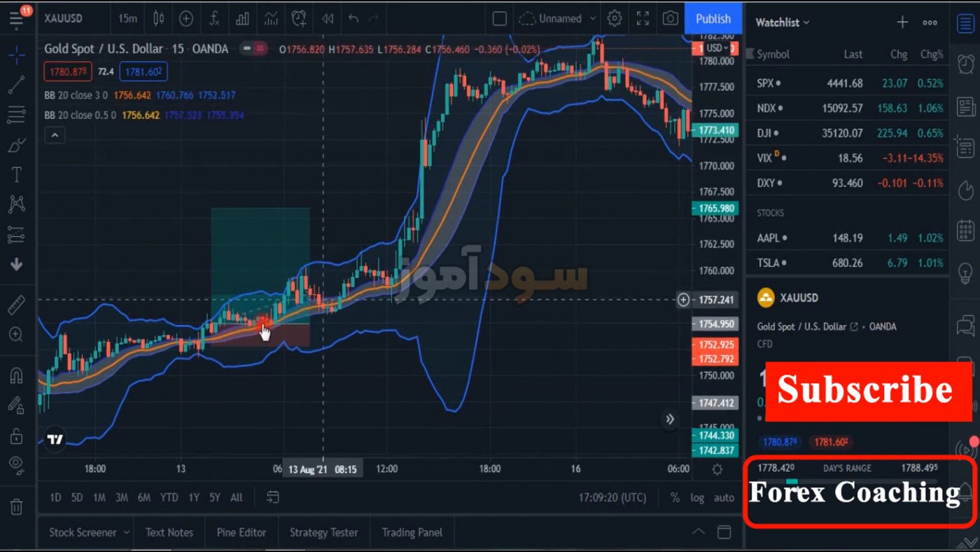Screen dimensions: 980x552
Task: Toggle magnet mode for drawings
Action: pyautogui.click(x=16, y=375)
